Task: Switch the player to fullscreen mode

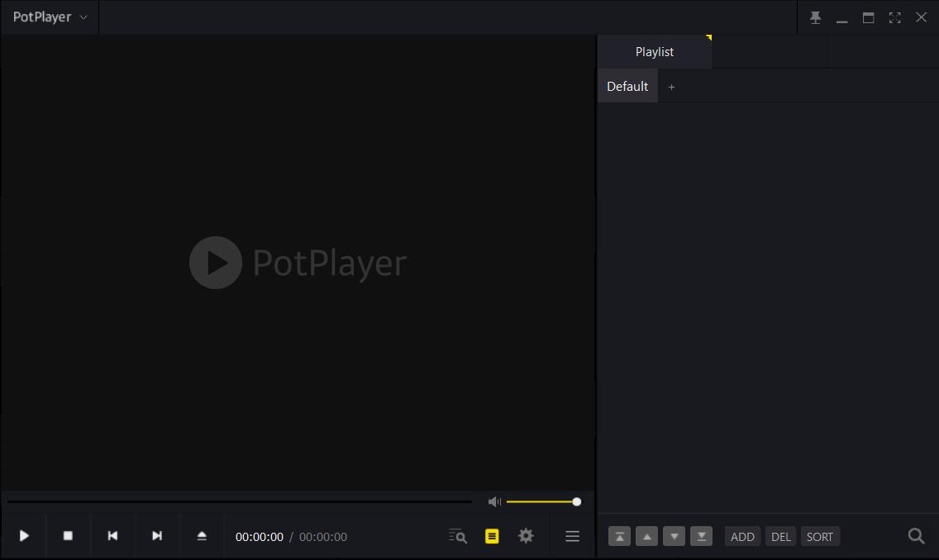Action: pos(894,17)
